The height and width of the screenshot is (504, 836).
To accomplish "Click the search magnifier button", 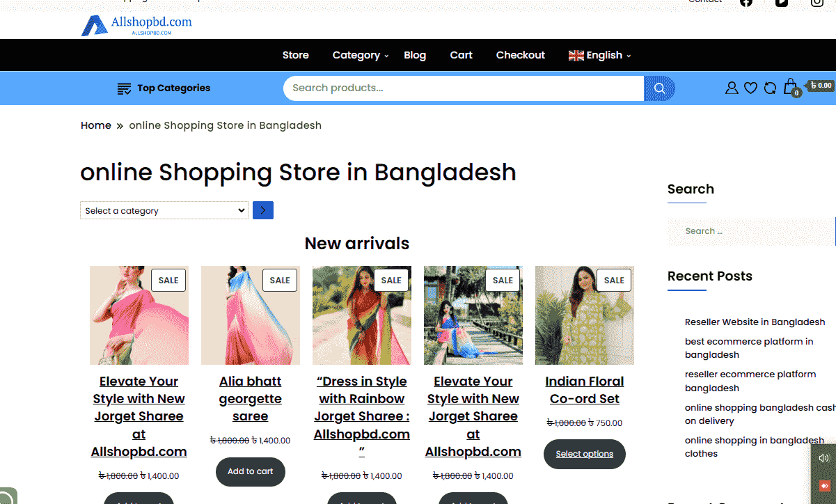I will tap(659, 88).
